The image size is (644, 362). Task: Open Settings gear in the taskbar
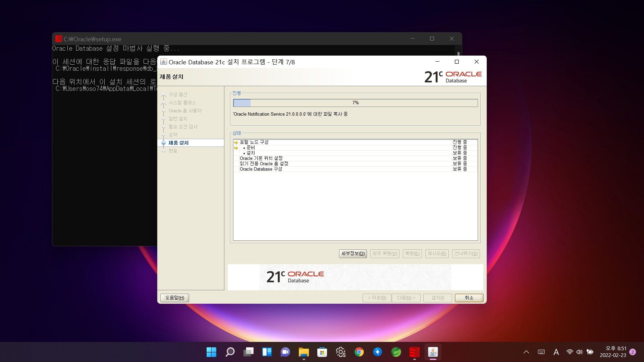(341, 352)
